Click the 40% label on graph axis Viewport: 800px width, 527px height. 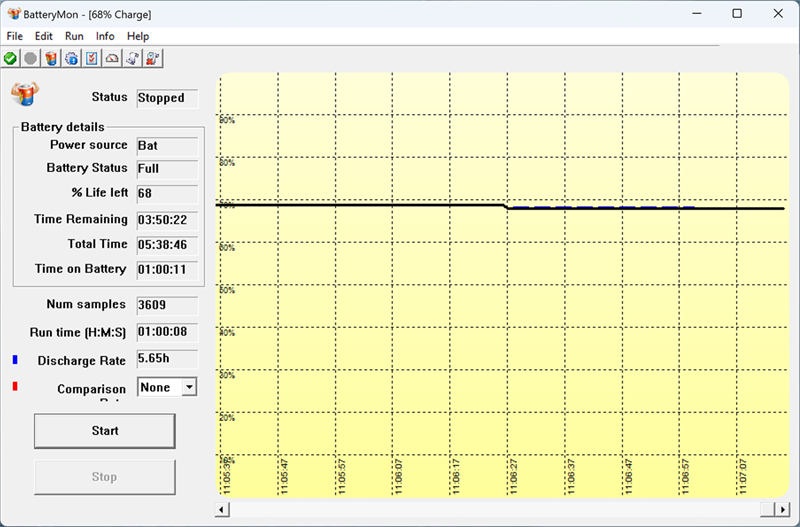click(228, 333)
